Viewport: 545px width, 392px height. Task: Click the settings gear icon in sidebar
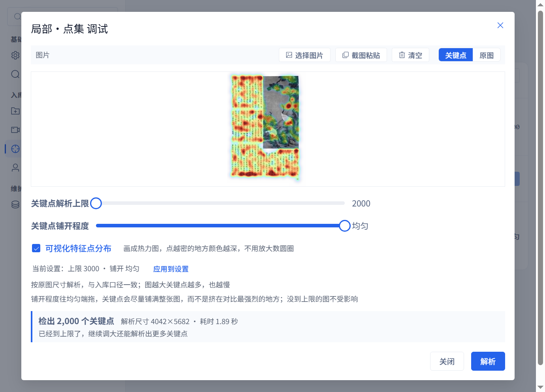(x=15, y=55)
